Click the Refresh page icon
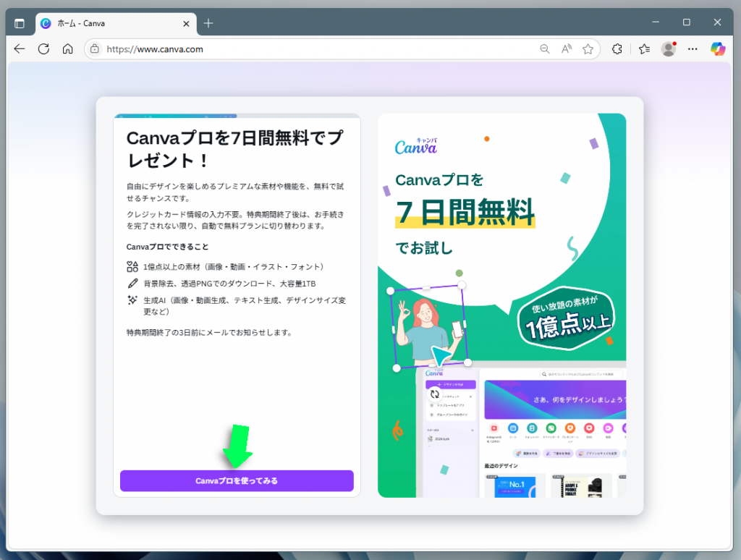This screenshot has height=560, width=741. pos(43,48)
